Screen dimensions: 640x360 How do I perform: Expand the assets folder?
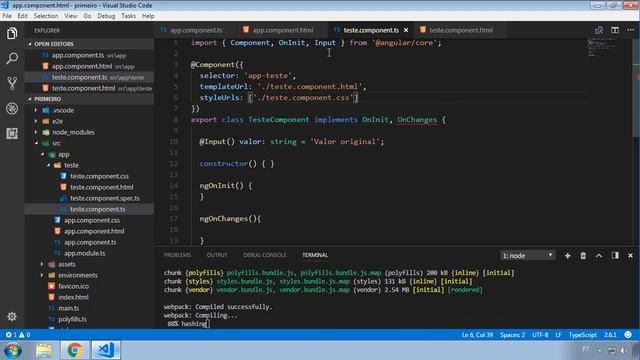(x=42, y=264)
